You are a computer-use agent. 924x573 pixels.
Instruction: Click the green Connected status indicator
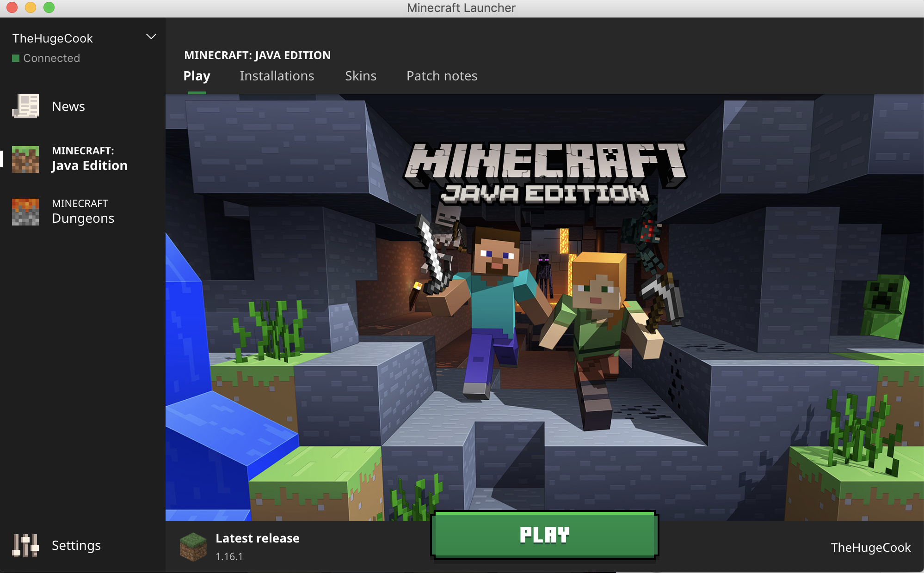click(x=16, y=58)
